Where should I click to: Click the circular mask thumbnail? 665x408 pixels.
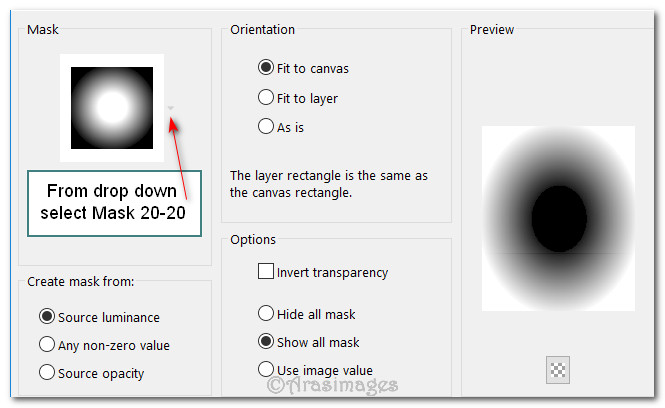tap(111, 106)
